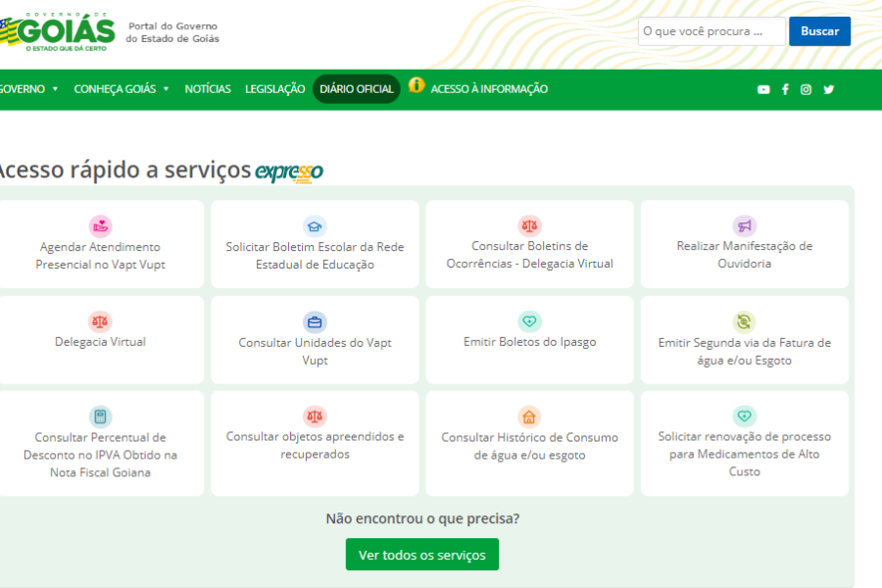
Task: Click the graduation cap Boletim Escolar icon
Action: pyautogui.click(x=315, y=226)
